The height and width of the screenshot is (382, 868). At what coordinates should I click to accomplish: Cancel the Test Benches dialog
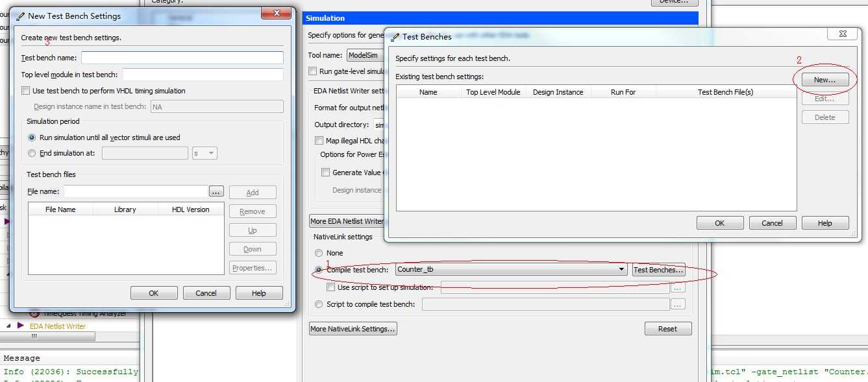tap(772, 223)
